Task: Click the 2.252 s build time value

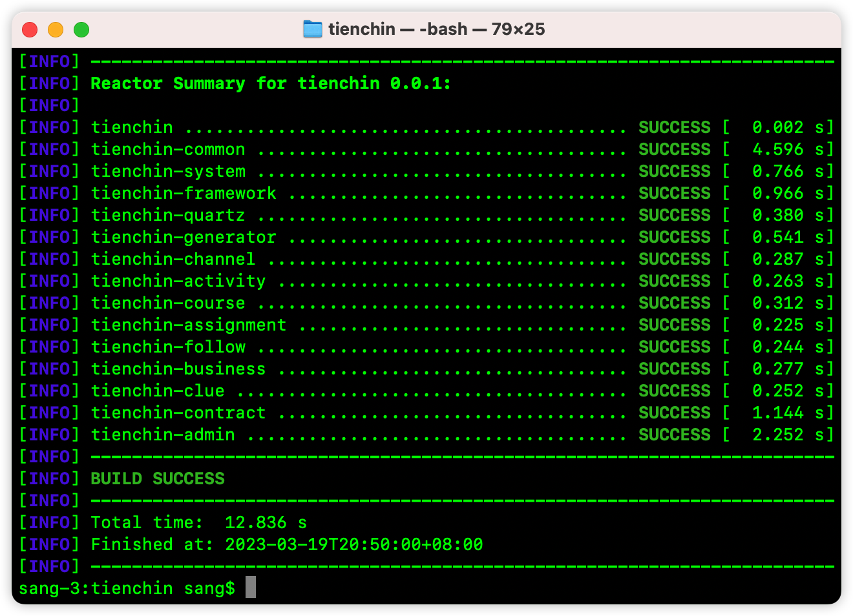Action: (788, 435)
